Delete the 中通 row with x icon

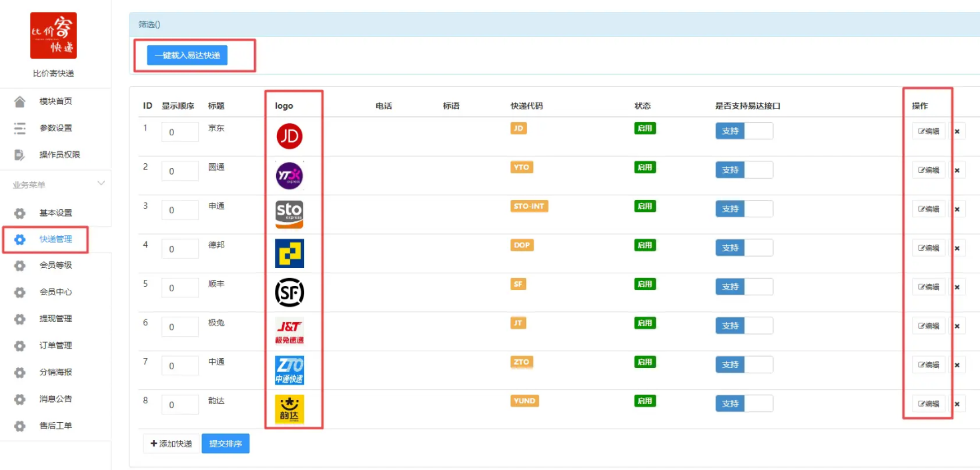click(x=957, y=365)
